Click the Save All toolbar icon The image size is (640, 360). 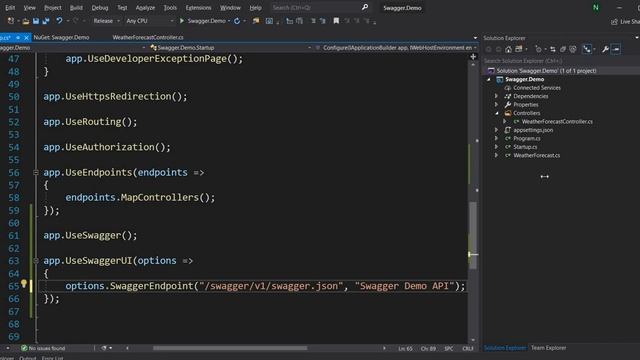click(x=46, y=21)
